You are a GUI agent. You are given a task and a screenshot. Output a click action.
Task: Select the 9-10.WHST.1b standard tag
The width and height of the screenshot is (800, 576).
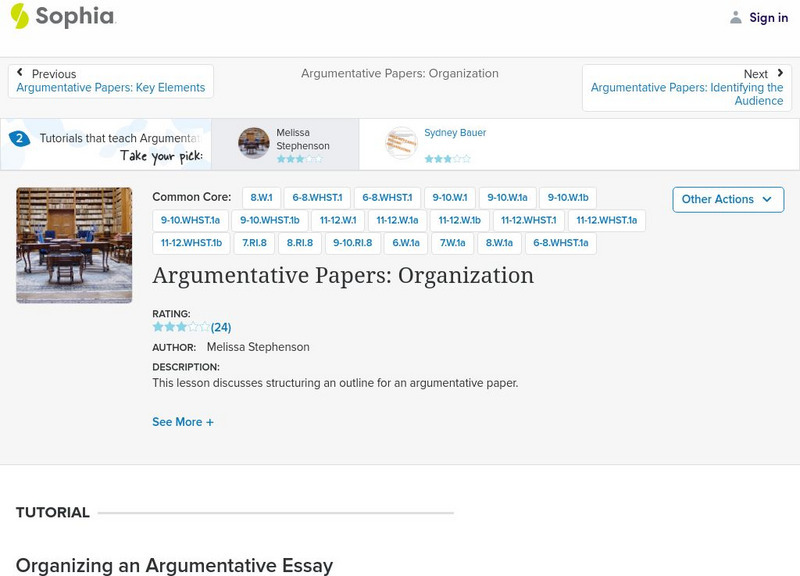coord(270,220)
